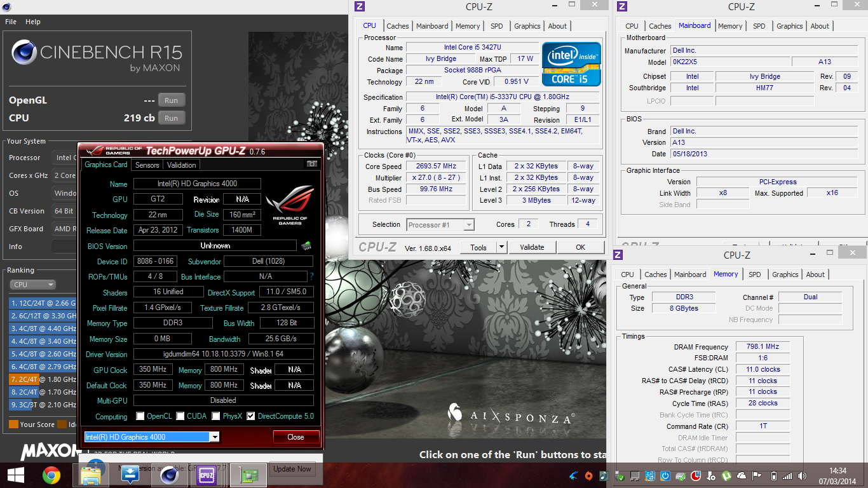
Task: Open the network signal tray icon
Action: [x=787, y=475]
